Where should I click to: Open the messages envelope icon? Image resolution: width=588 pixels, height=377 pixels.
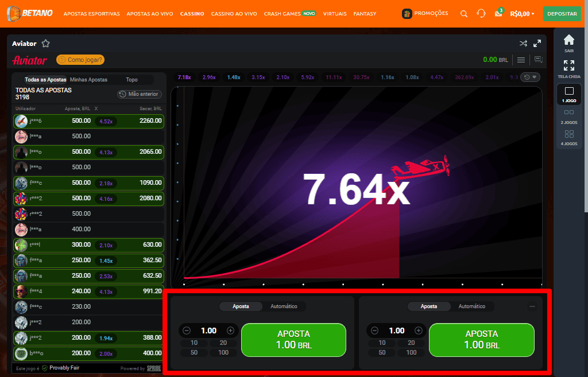coord(498,14)
